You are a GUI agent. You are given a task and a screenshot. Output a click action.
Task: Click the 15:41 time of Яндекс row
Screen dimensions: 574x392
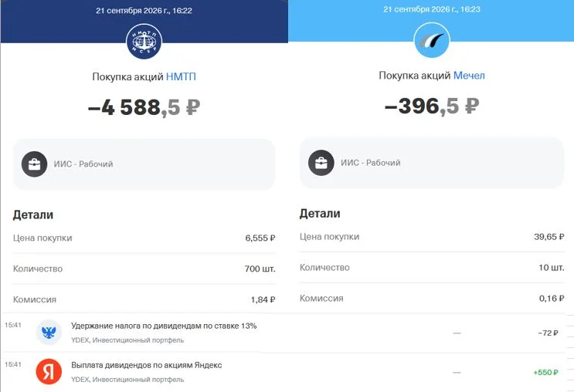point(13,364)
